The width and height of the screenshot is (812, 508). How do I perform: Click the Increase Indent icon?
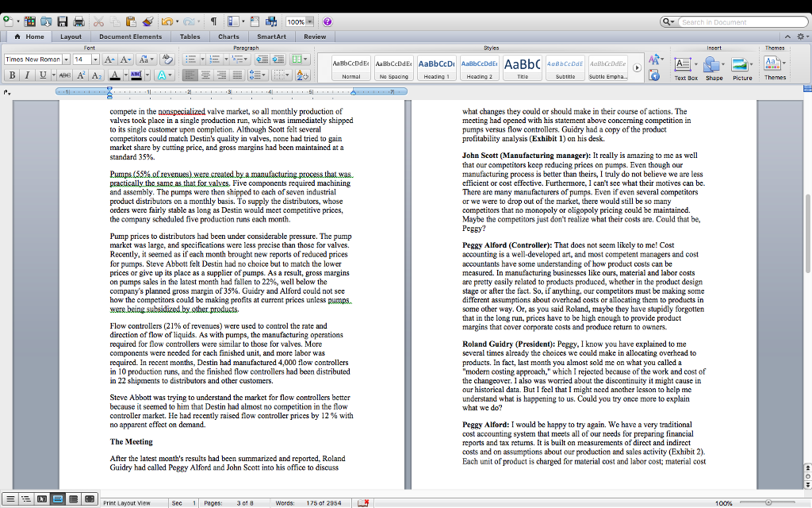pyautogui.click(x=278, y=60)
